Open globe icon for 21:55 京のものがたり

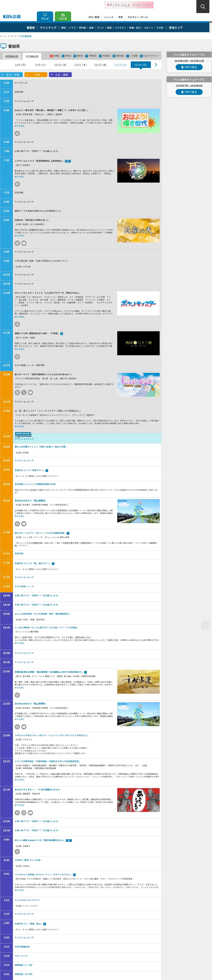pyautogui.click(x=17, y=727)
